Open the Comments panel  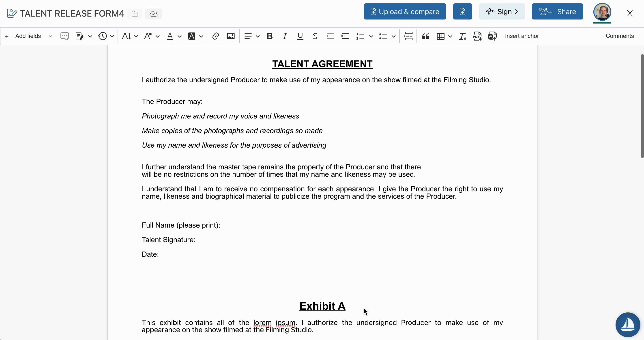620,36
